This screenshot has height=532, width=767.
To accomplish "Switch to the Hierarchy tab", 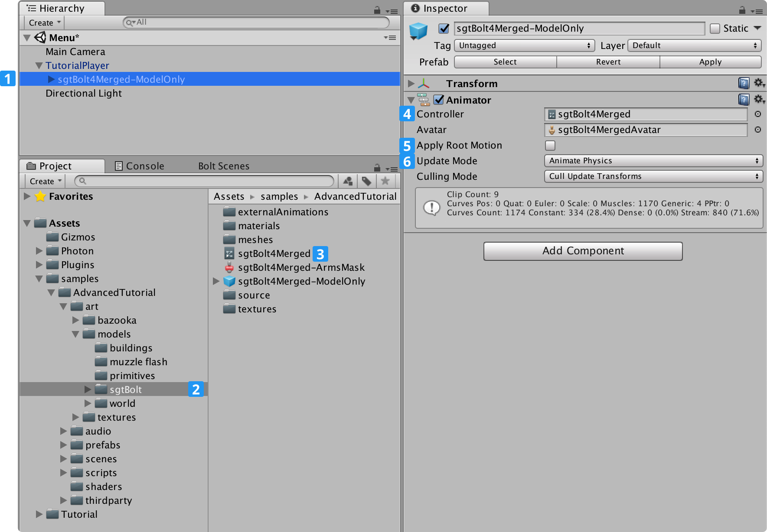I will pyautogui.click(x=62, y=9).
